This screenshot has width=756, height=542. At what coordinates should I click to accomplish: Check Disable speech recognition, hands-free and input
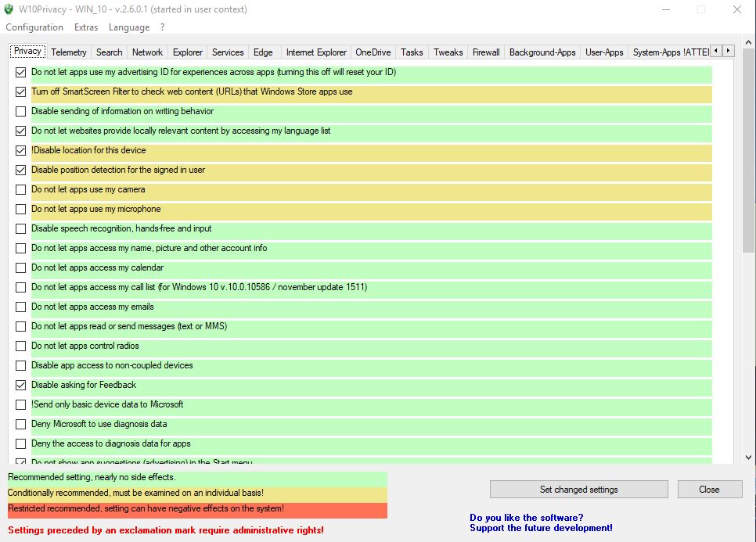(x=20, y=229)
